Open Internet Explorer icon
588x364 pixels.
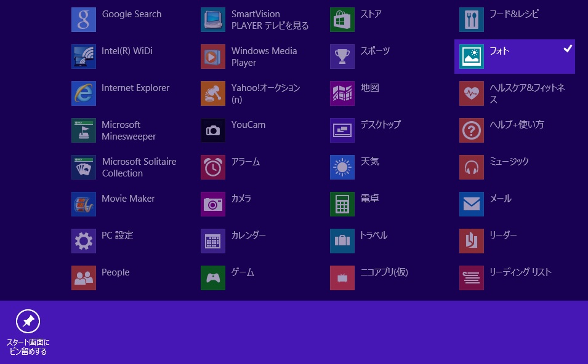[84, 93]
